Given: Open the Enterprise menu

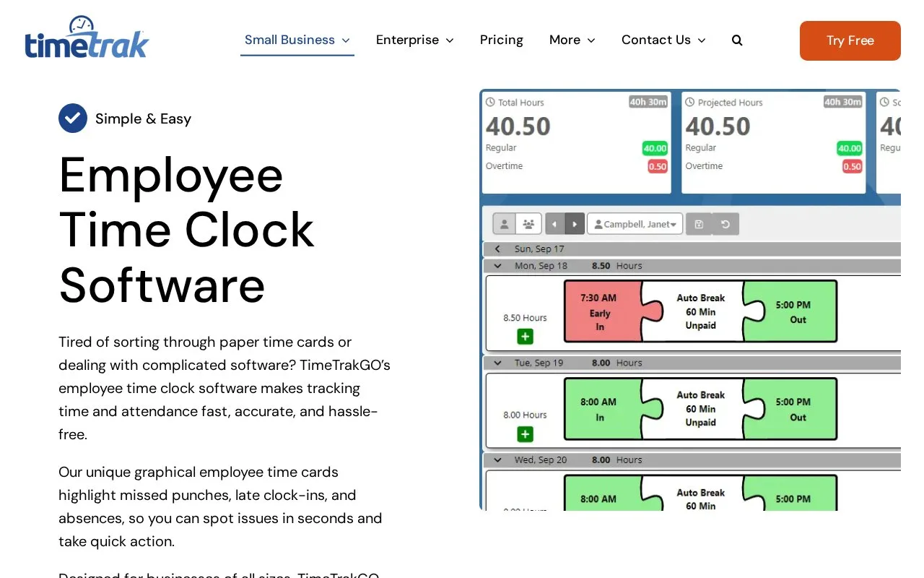Looking at the screenshot, I should (415, 40).
